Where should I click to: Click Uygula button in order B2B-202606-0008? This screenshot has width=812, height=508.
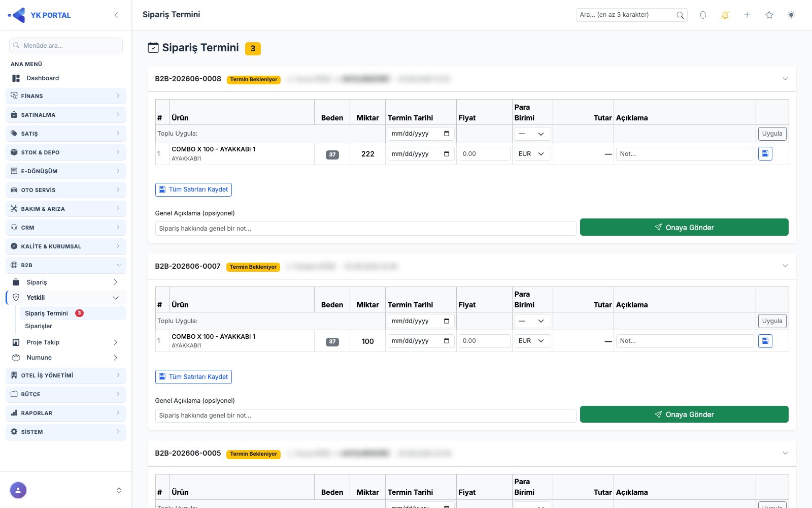772,134
